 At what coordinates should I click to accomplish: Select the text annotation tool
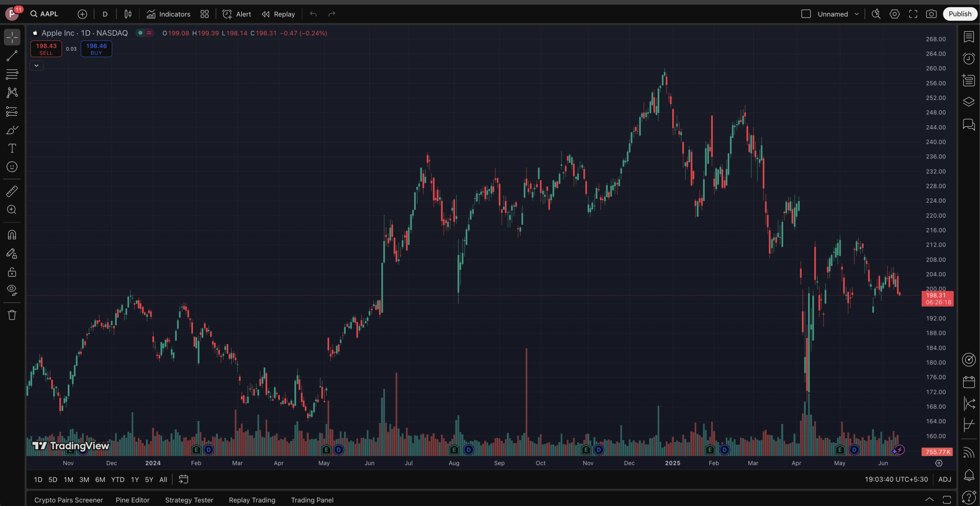tap(12, 148)
